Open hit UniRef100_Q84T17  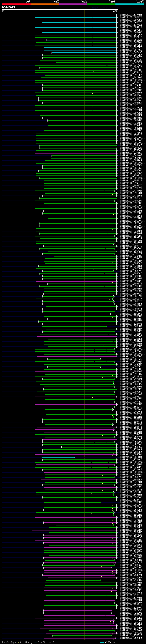coord(131,27)
